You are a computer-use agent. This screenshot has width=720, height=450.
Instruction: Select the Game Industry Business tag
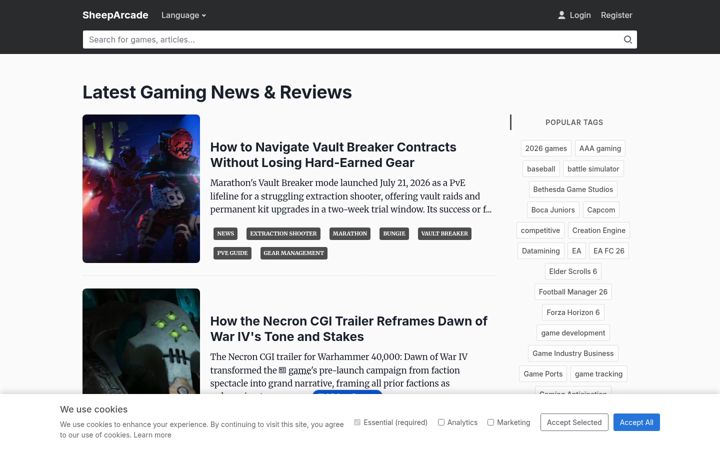(x=573, y=354)
